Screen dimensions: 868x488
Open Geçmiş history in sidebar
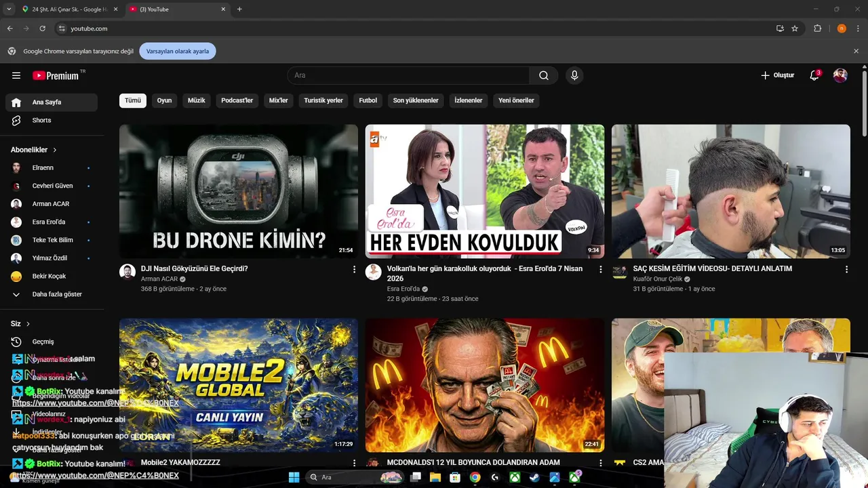(x=52, y=342)
